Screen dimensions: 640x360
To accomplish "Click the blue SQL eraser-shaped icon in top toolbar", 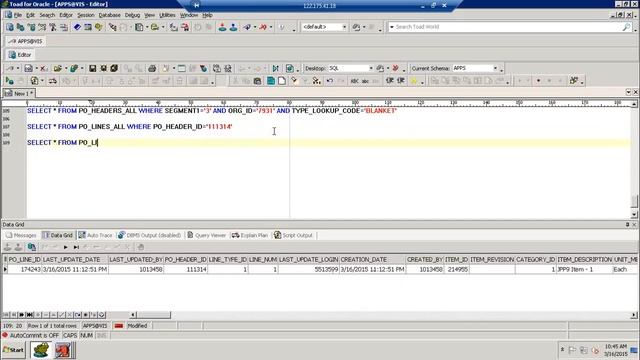I will (77, 27).
